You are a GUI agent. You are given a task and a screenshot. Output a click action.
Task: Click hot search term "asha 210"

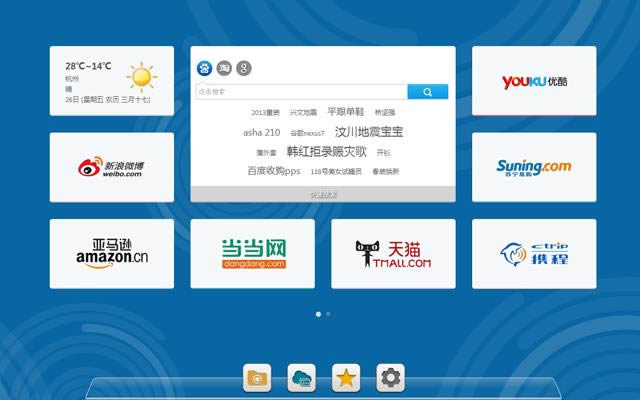[262, 133]
